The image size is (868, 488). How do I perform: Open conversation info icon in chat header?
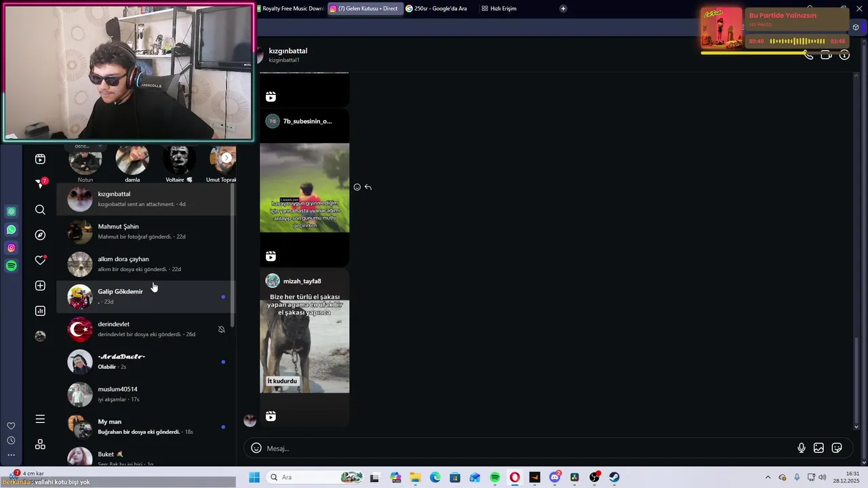point(844,55)
